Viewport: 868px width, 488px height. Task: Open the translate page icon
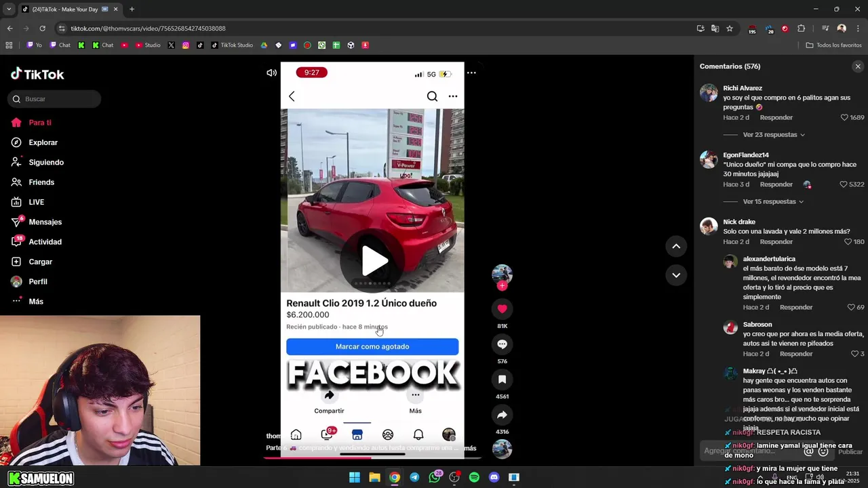[715, 28]
